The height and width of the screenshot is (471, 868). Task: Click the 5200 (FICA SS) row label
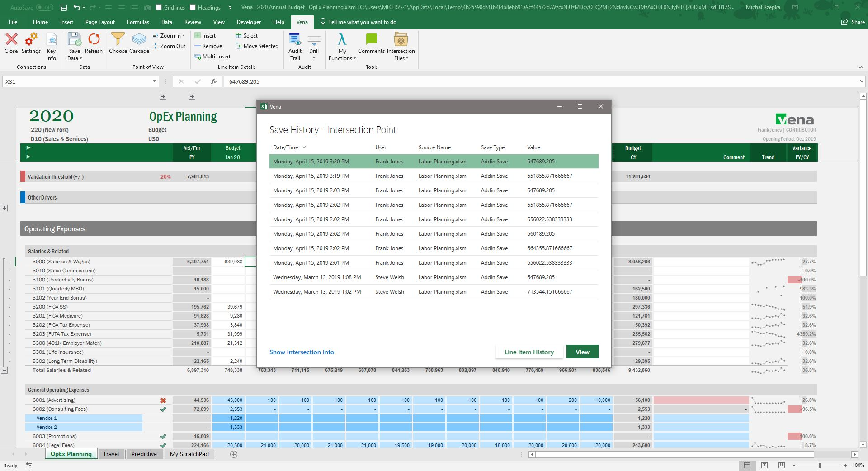click(50, 307)
